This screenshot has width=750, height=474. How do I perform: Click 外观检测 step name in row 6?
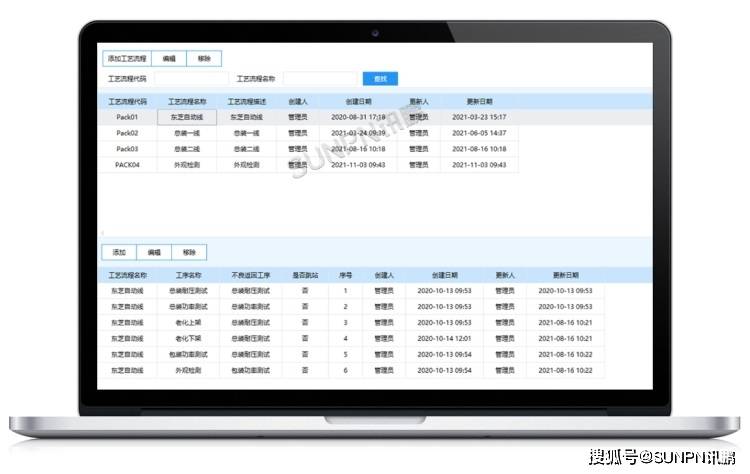point(188,371)
